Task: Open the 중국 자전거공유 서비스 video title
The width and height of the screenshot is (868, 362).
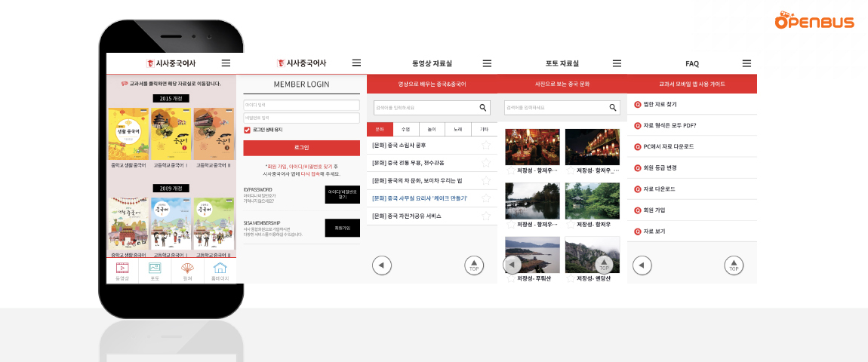Action: pyautogui.click(x=407, y=216)
